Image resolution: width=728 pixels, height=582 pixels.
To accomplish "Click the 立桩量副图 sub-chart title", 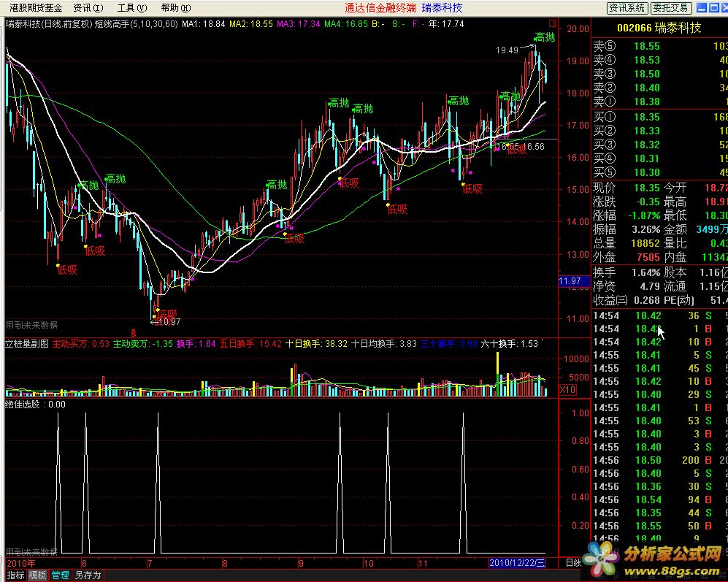I will [x=27, y=344].
